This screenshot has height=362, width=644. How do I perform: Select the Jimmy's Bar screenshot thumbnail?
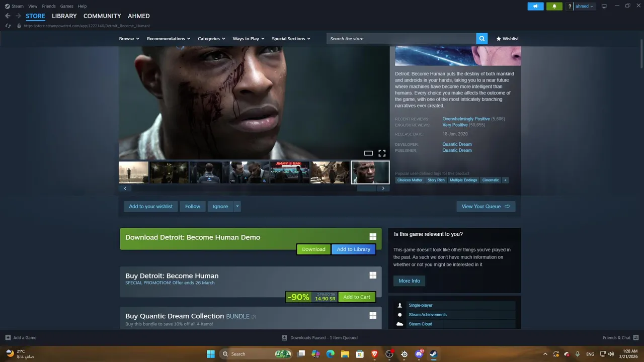(289, 172)
